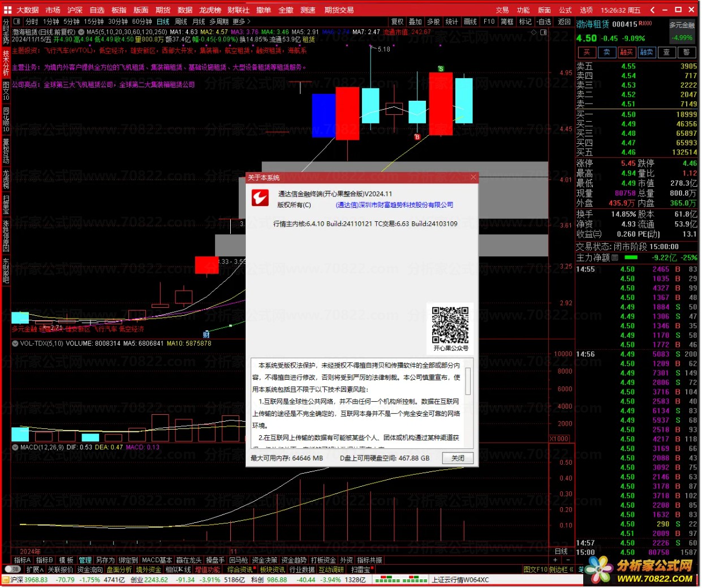Select 指标A indicator tab
The image size is (702, 588).
click(x=22, y=560)
